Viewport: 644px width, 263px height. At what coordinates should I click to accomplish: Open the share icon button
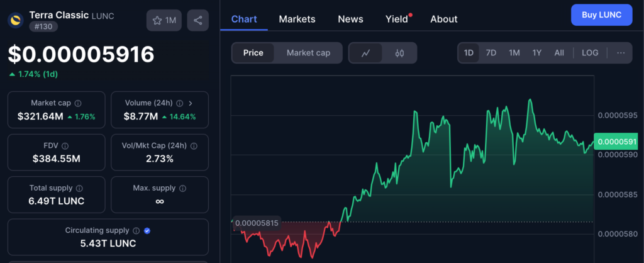point(197,21)
